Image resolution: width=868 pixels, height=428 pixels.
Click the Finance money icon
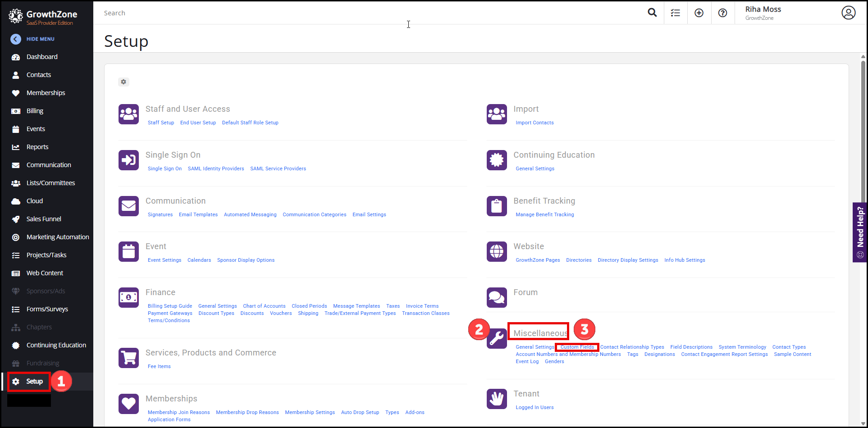coord(128,297)
